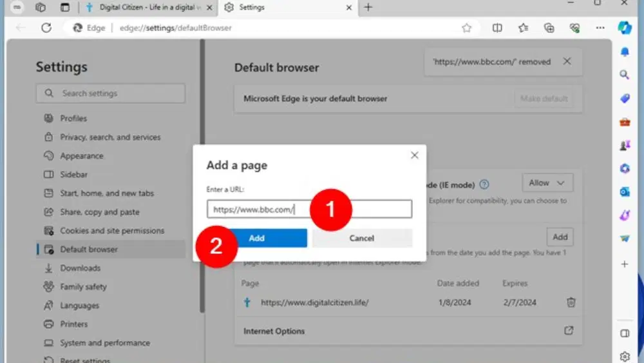Focus the Enter a URL input field
Image resolution: width=644 pixels, height=363 pixels.
309,210
